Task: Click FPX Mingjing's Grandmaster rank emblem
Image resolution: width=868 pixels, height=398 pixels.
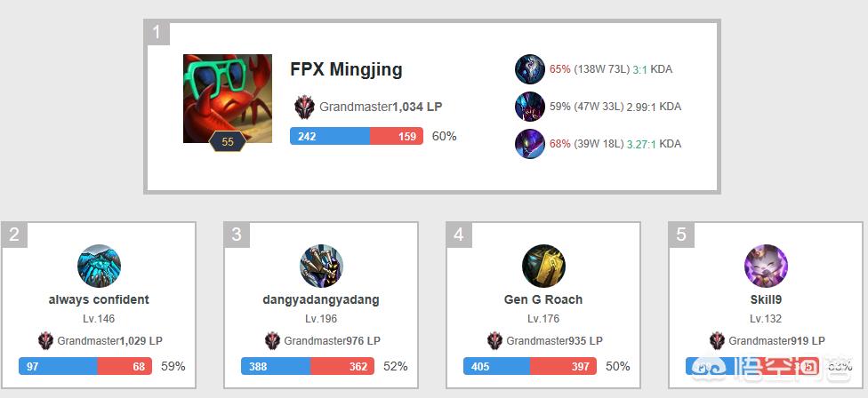Action: point(304,107)
